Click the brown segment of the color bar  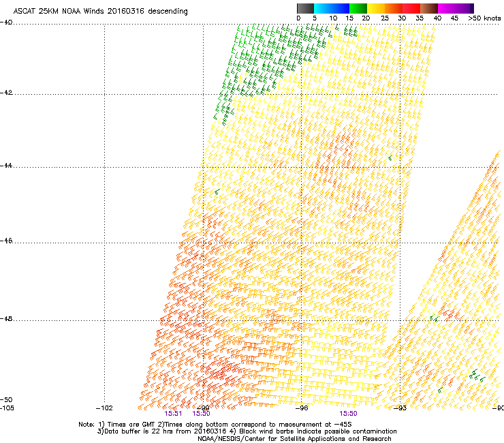429,9
